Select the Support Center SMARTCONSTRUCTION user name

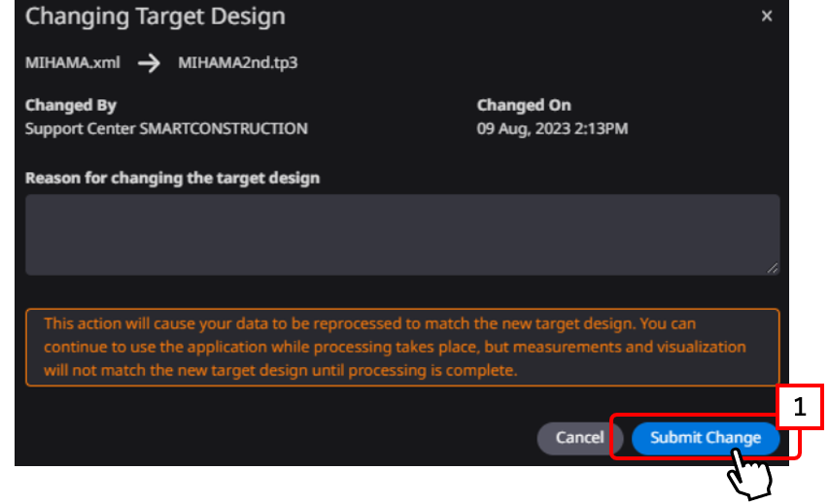tap(166, 129)
